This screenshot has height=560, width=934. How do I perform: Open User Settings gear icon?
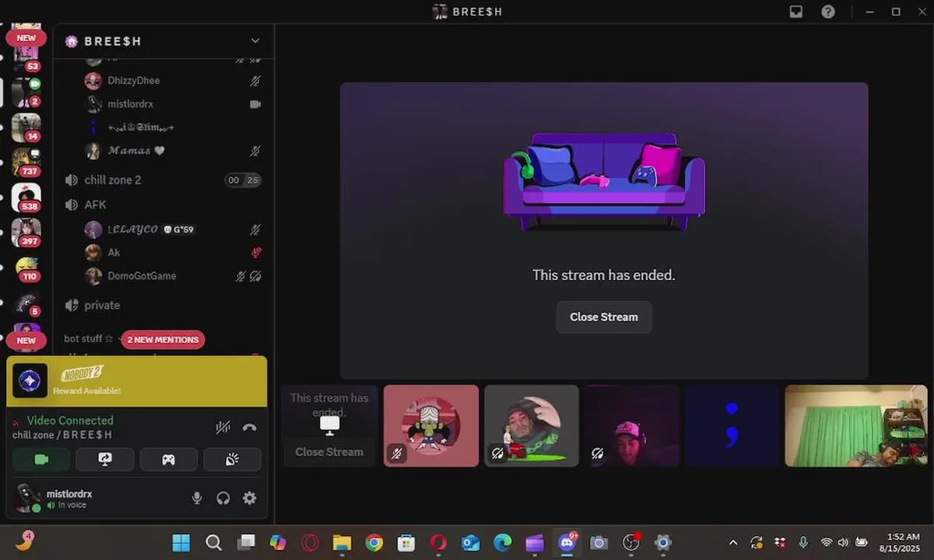tap(249, 498)
